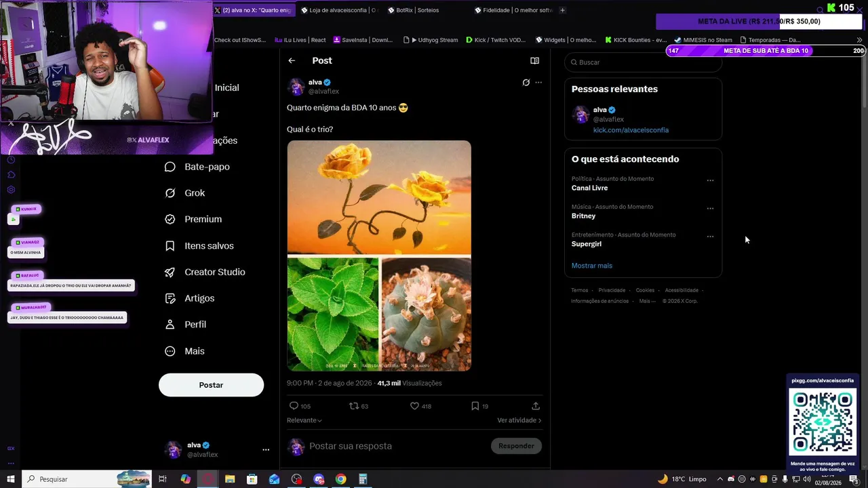Open the Cookies footer link

(x=645, y=291)
